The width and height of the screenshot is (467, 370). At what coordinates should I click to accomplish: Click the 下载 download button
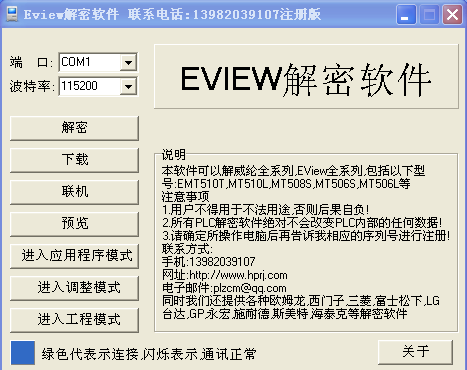(74, 160)
